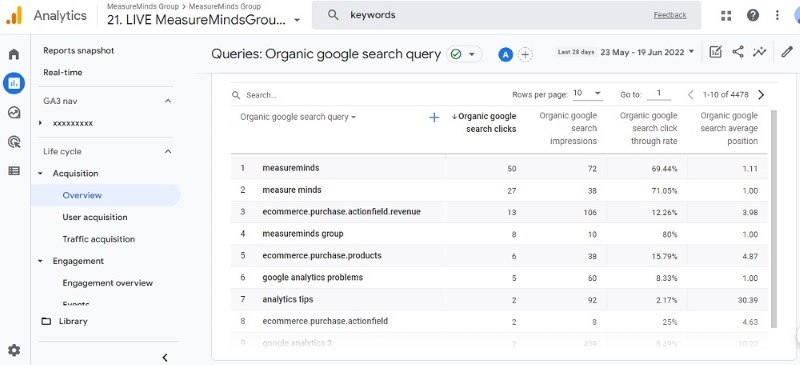
Task: Sort by Organic google search average position
Action: tap(729, 129)
